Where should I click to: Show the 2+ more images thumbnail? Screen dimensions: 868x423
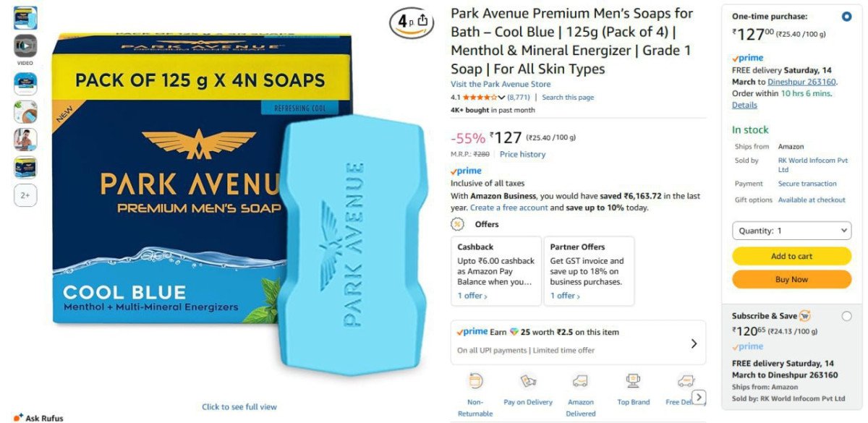tap(25, 195)
